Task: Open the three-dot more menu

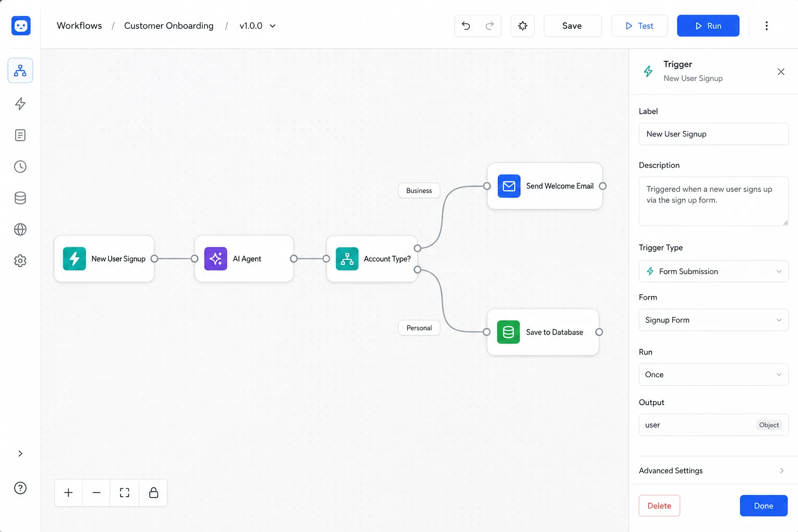Action: click(x=766, y=26)
